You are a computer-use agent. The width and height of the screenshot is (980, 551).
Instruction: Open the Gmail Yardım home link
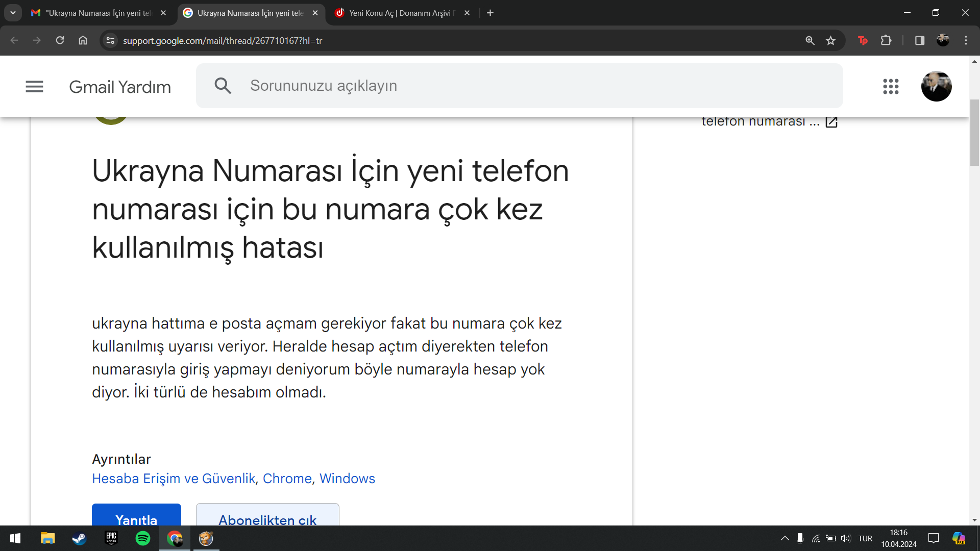pyautogui.click(x=120, y=87)
